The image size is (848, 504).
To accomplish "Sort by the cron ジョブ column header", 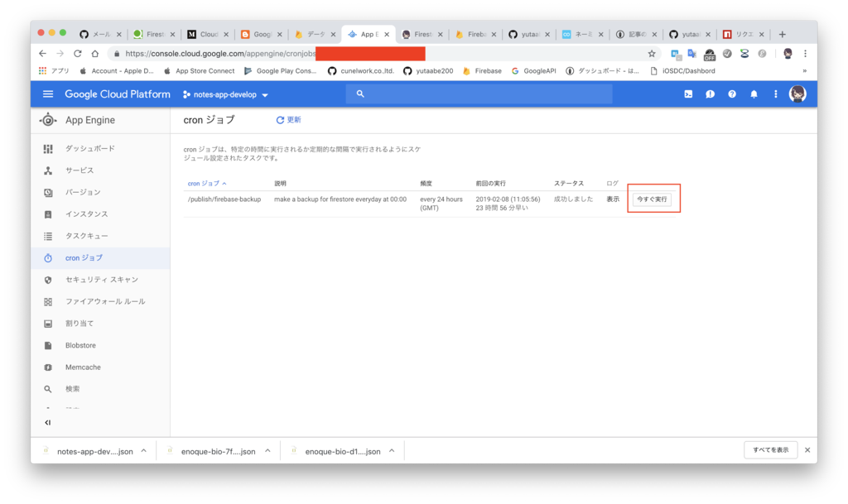I will click(207, 184).
